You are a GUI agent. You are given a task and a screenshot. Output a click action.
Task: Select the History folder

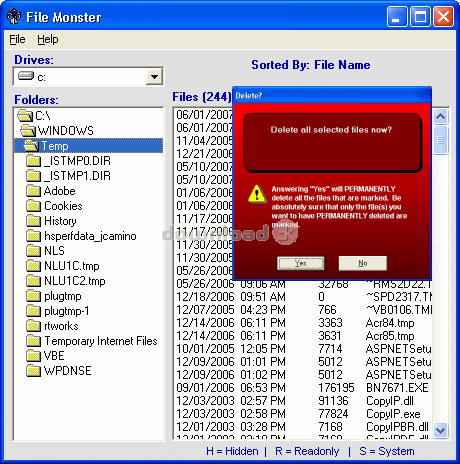coord(52,221)
